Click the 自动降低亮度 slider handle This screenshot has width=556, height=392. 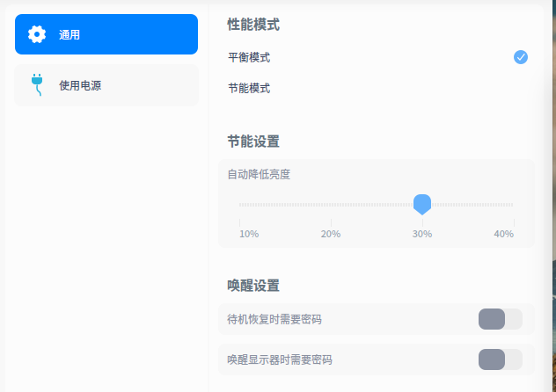click(422, 204)
